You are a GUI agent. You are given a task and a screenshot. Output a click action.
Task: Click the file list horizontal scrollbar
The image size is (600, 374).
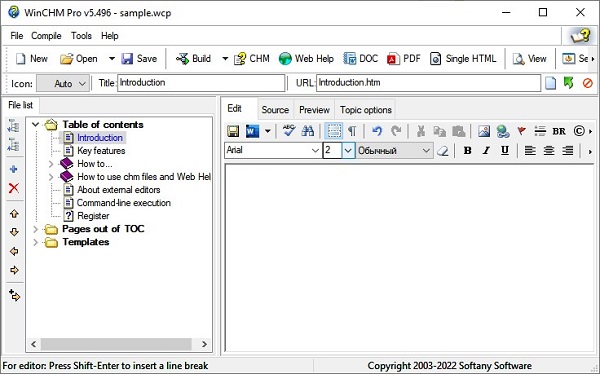click(x=119, y=344)
